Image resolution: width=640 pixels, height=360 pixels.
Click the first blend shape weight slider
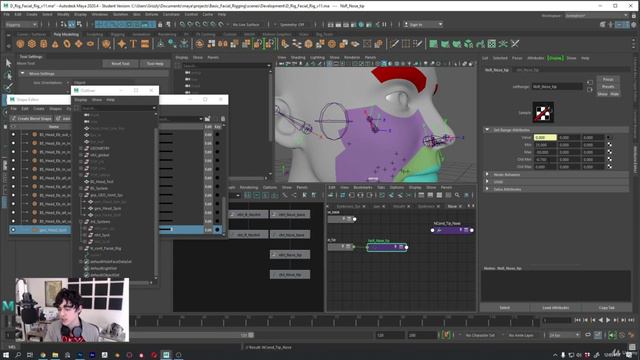coord(167,134)
